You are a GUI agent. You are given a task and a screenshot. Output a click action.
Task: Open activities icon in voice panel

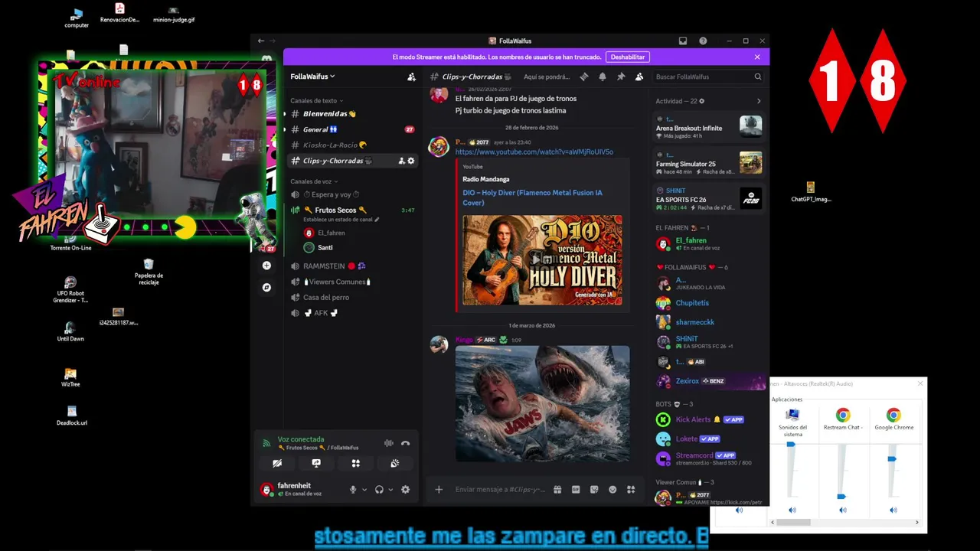(x=356, y=463)
